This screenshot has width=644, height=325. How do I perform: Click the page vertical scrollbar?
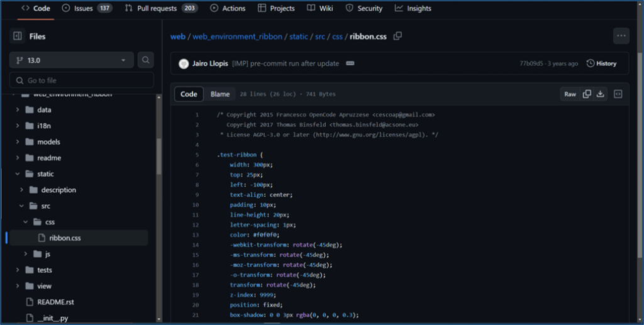pyautogui.click(x=640, y=155)
